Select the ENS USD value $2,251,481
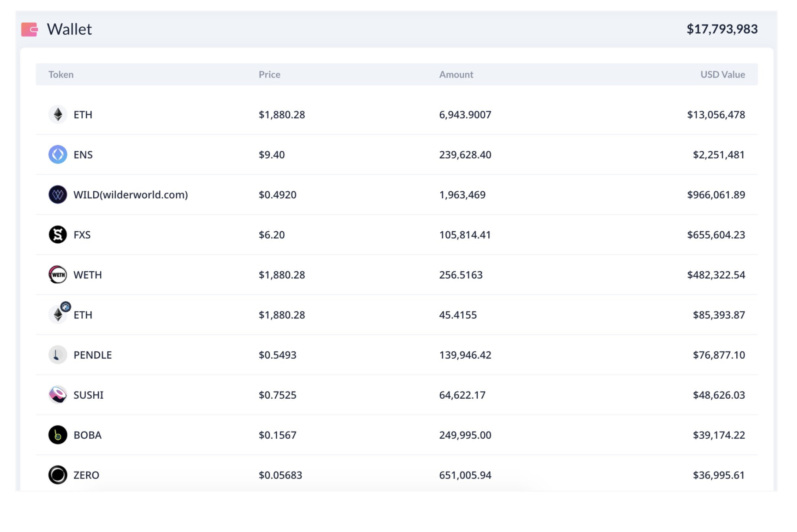The height and width of the screenshot is (532, 797). tap(718, 155)
